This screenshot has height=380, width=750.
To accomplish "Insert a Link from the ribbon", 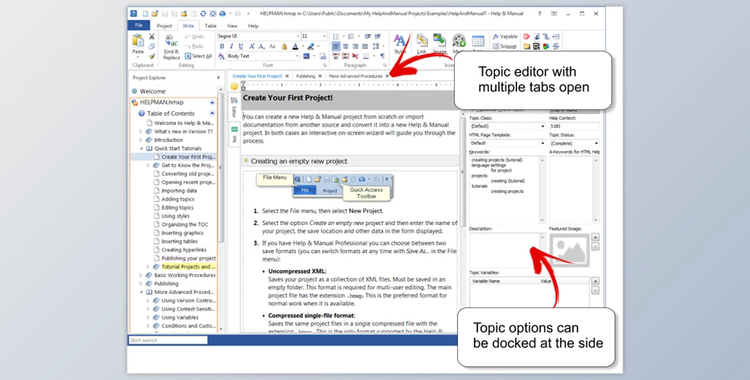I will 421,40.
